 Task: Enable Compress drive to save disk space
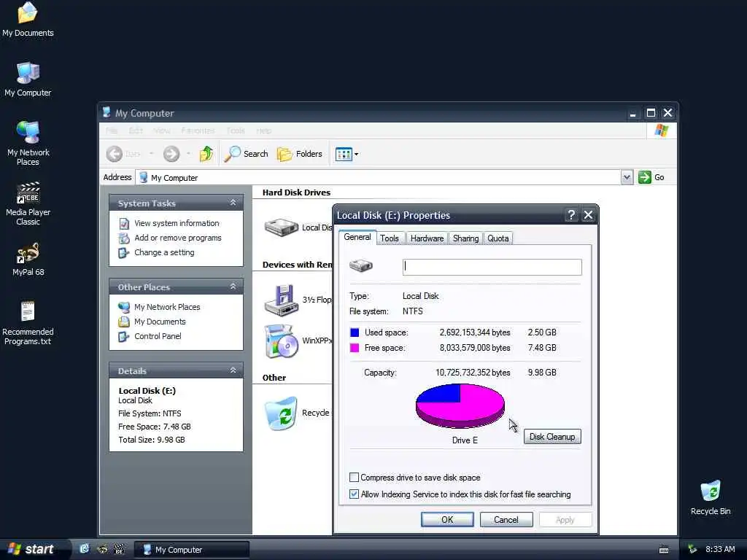[x=354, y=477]
